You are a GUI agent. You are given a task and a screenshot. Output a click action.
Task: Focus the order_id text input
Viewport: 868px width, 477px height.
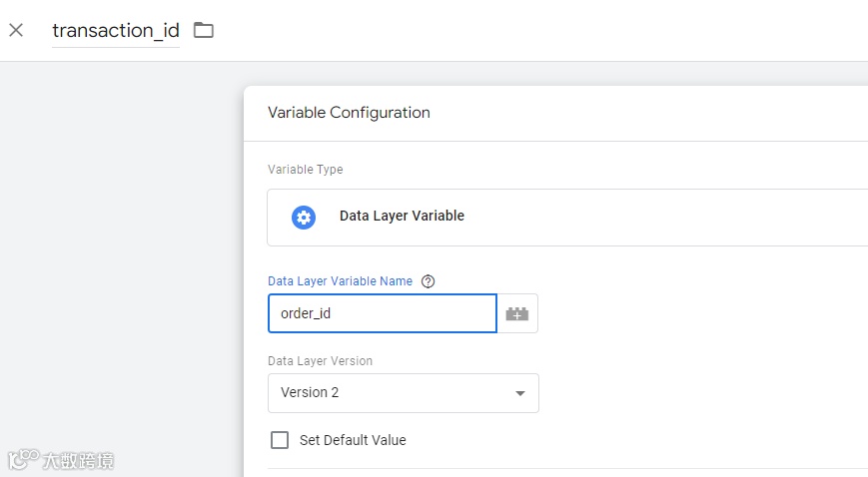tap(382, 313)
